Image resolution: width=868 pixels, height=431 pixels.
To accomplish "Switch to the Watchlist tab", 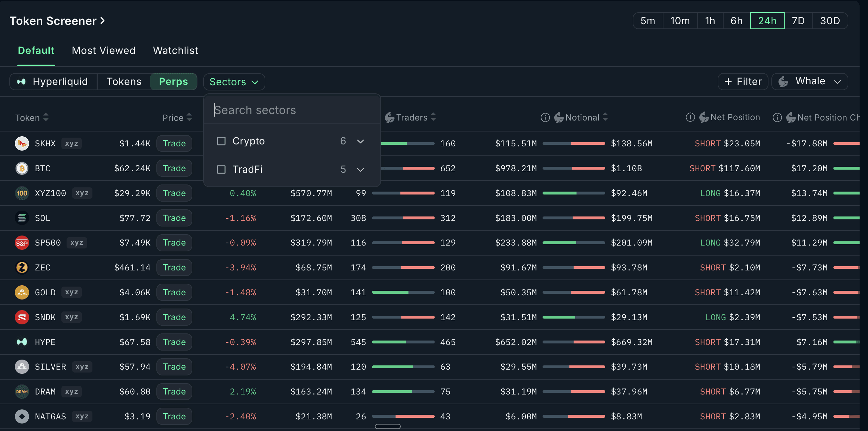I will tap(175, 50).
